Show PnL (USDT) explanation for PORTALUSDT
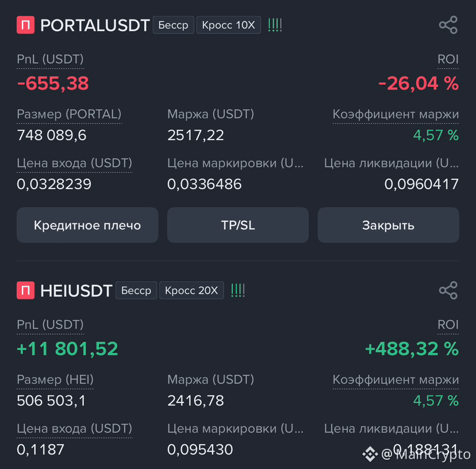 [50, 59]
